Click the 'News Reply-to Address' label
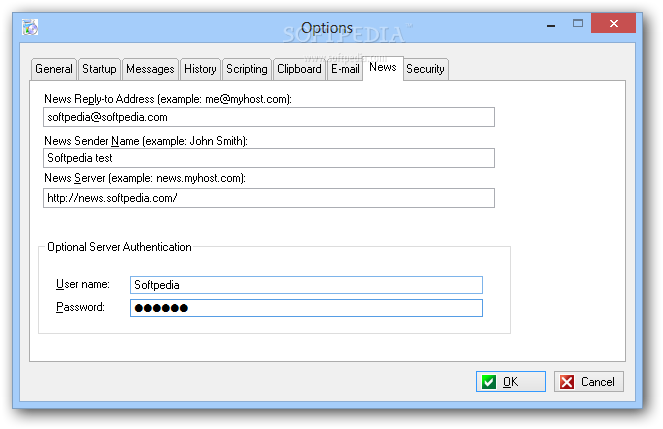 pos(168,99)
